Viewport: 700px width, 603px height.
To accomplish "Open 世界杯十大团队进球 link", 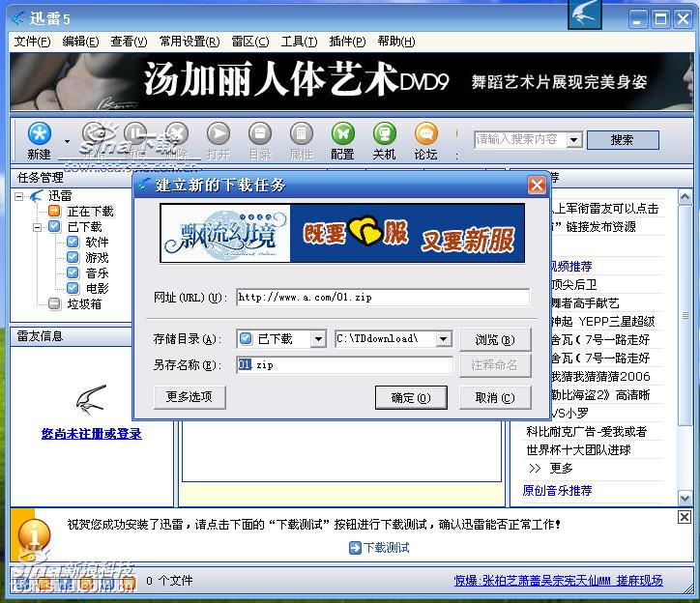I will pos(578,450).
